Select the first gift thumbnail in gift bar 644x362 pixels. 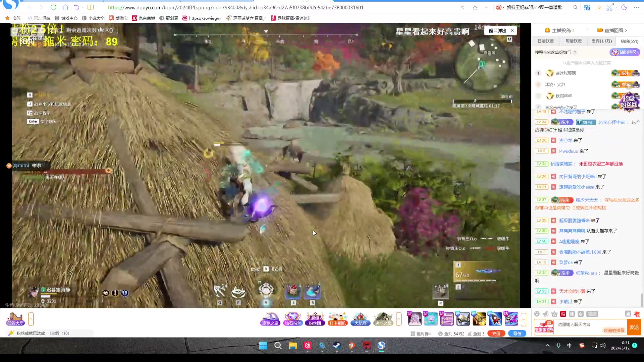coord(414,319)
